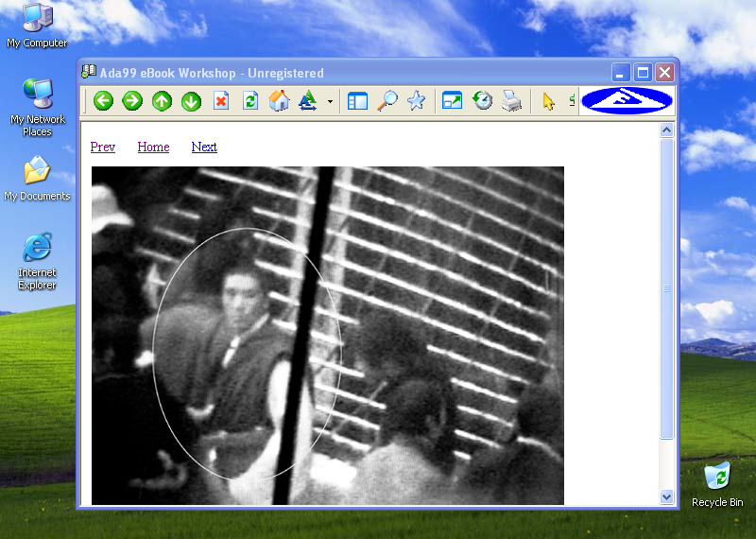Click the black and white photograph
The width and height of the screenshot is (756, 539).
[x=328, y=336]
